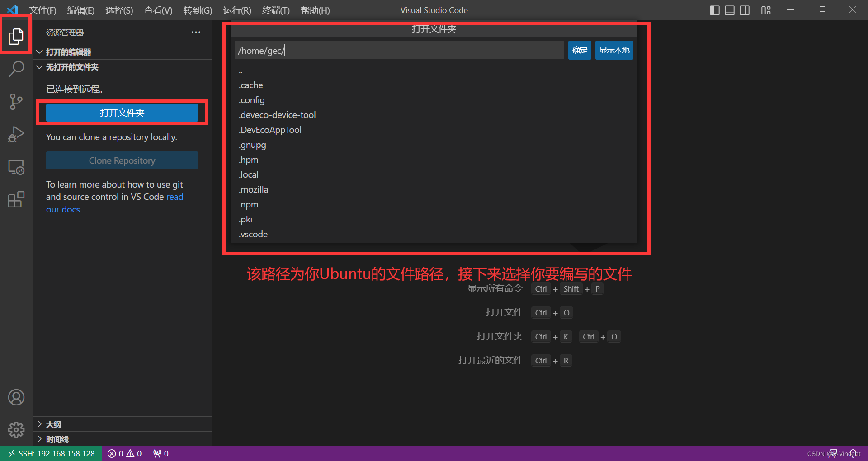Image resolution: width=868 pixels, height=461 pixels.
Task: Expand the 时间线 section
Action: [122, 439]
